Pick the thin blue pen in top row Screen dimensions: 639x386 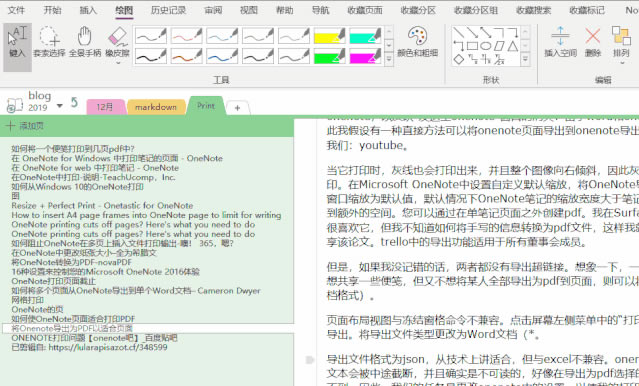[x=222, y=36]
